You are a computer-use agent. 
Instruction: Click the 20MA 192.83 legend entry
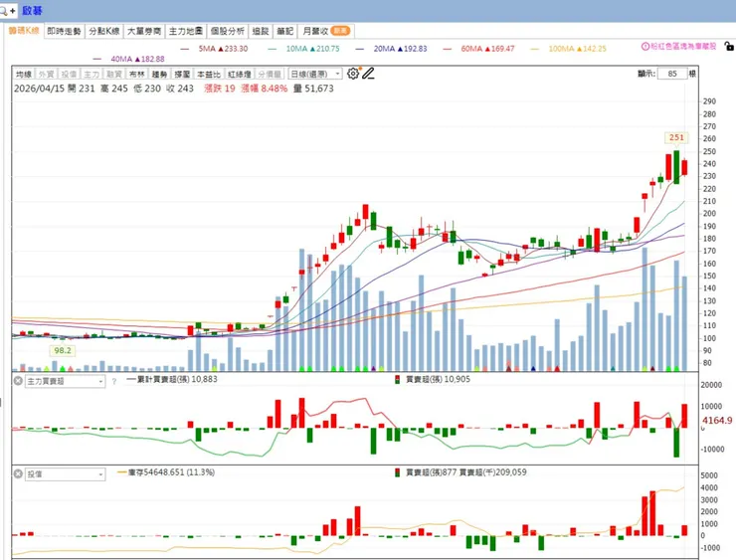click(392, 49)
